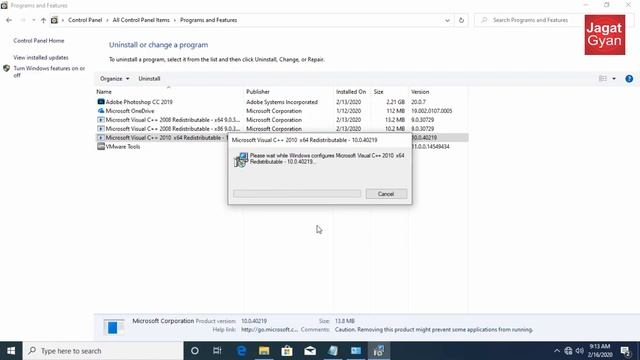The image size is (640, 360).
Task: Refresh the Programs and Features list
Action: click(x=461, y=20)
